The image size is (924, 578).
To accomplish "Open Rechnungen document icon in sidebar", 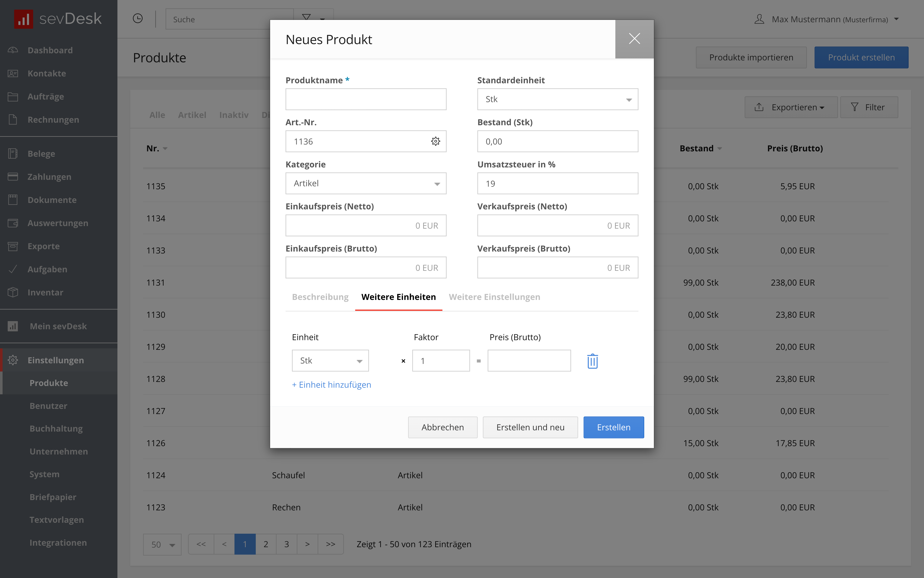I will [x=13, y=120].
